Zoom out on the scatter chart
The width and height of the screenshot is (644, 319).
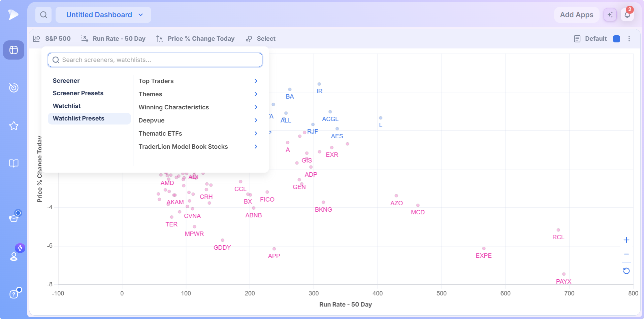(x=626, y=254)
